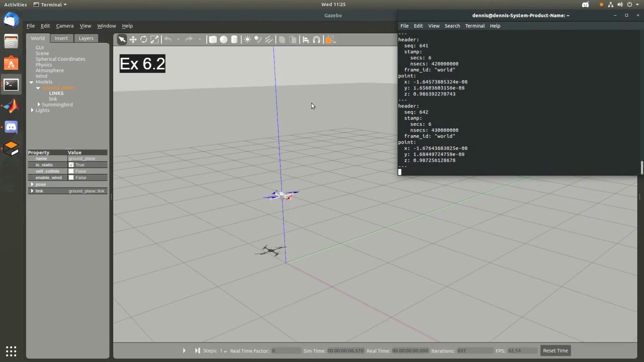Select the World tab
Viewport: 644px width, 362px height.
[38, 38]
